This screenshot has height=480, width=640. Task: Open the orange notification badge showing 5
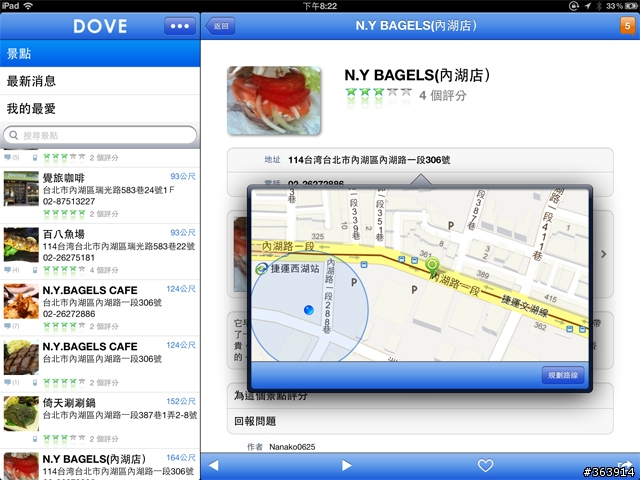[627, 26]
